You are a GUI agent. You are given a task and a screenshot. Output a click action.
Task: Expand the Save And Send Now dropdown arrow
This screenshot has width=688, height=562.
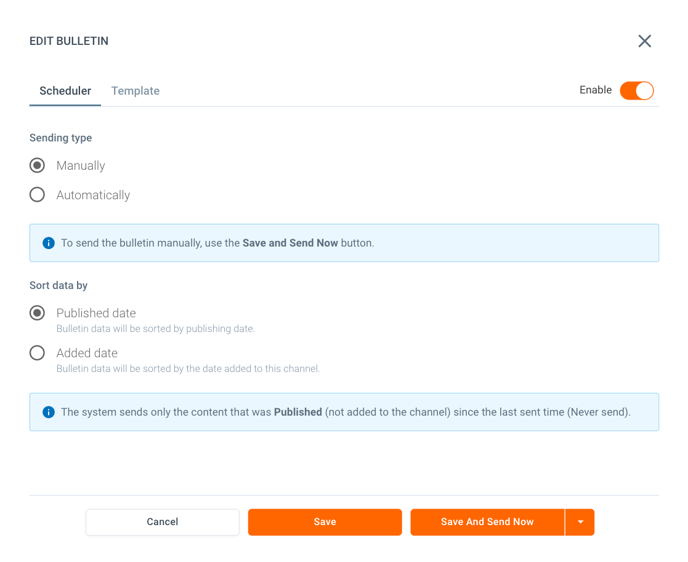pos(580,522)
